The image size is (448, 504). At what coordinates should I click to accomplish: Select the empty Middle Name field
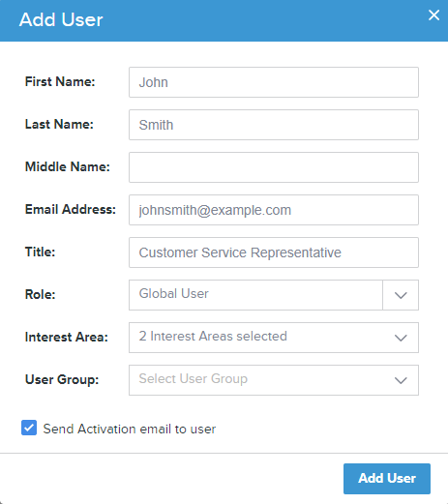point(274,167)
